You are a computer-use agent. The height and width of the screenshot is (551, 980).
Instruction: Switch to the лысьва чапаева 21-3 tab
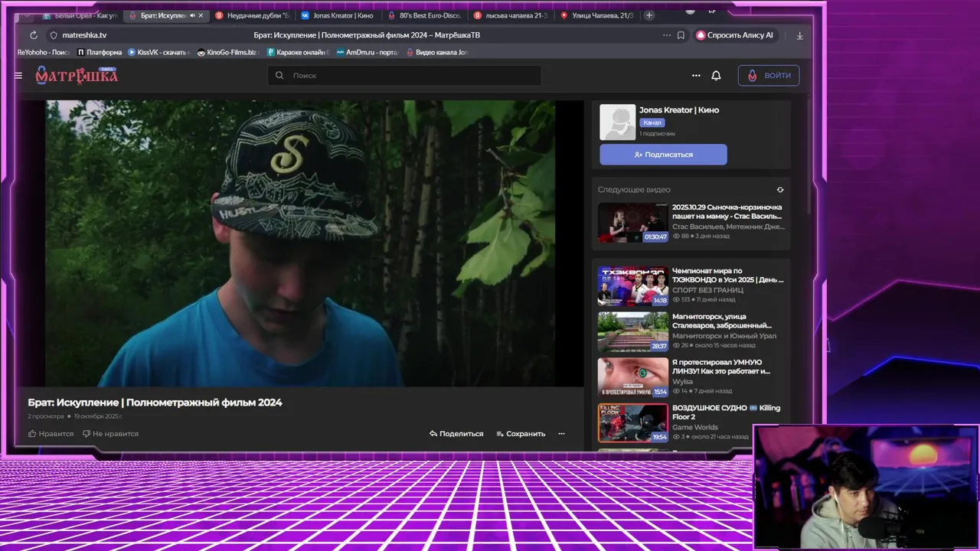511,15
